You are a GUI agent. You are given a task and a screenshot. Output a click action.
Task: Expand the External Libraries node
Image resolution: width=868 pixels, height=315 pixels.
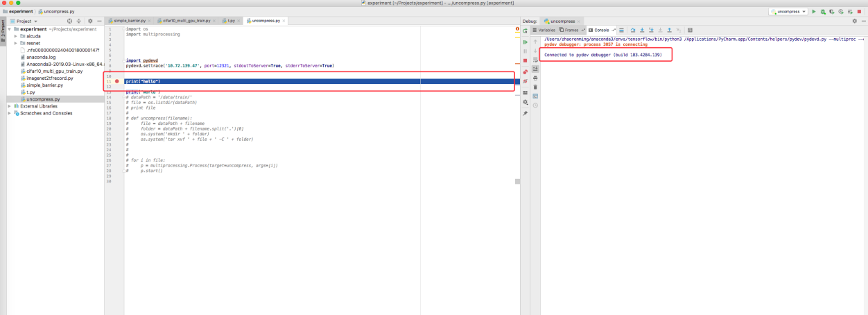coord(9,106)
